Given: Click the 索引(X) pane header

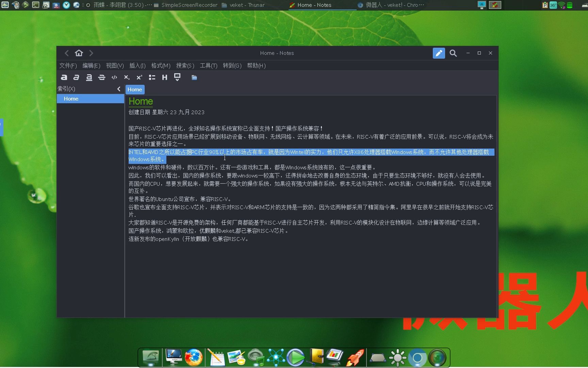Looking at the screenshot, I should click(x=66, y=89).
